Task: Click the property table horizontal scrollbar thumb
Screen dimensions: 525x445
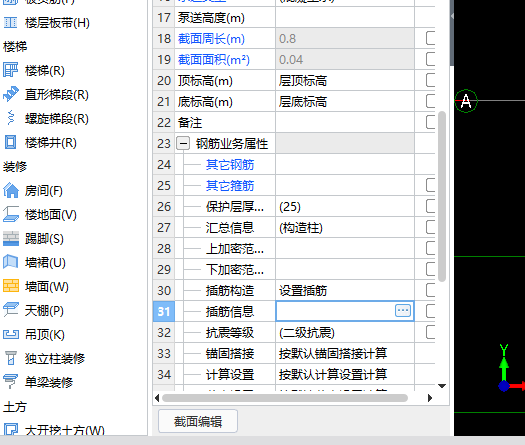Action: (x=285, y=398)
